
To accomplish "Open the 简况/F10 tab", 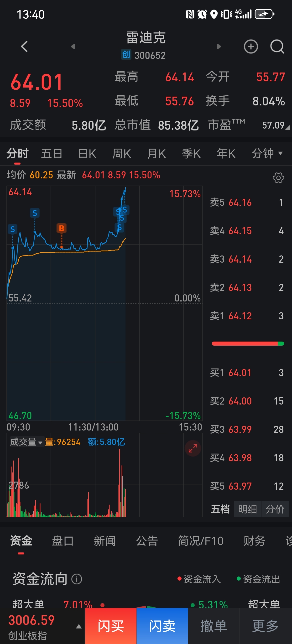I will [x=201, y=541].
